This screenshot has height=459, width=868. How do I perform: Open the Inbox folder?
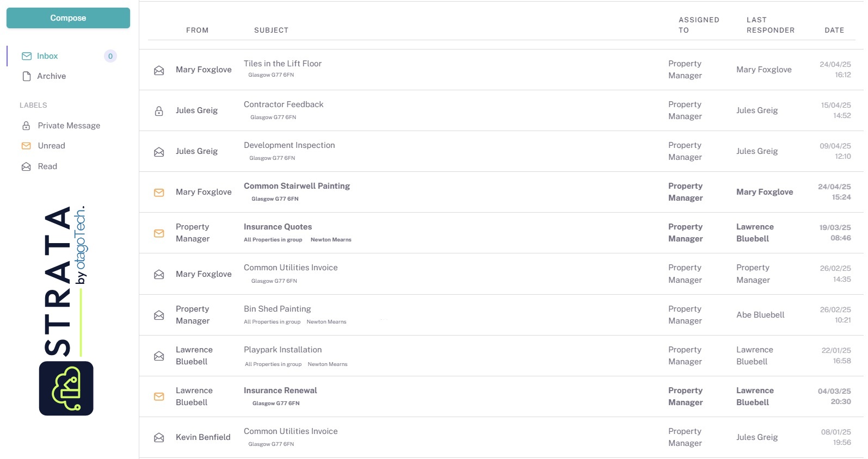(x=47, y=56)
